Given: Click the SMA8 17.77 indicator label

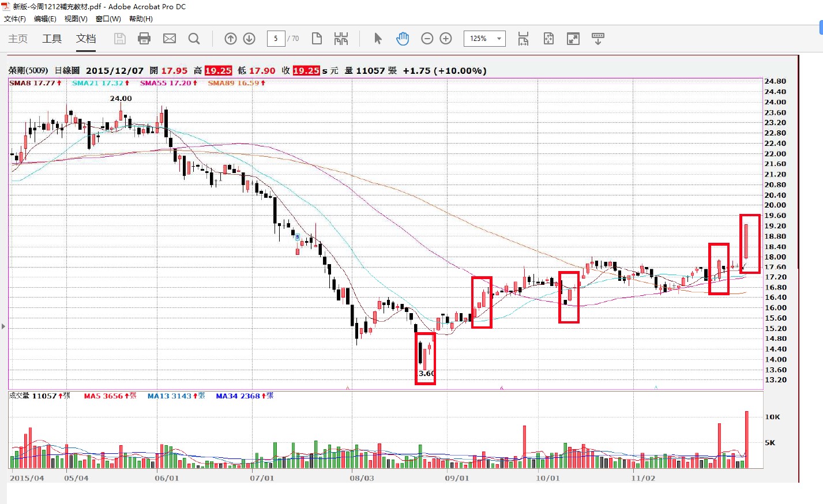Looking at the screenshot, I should tap(36, 83).
